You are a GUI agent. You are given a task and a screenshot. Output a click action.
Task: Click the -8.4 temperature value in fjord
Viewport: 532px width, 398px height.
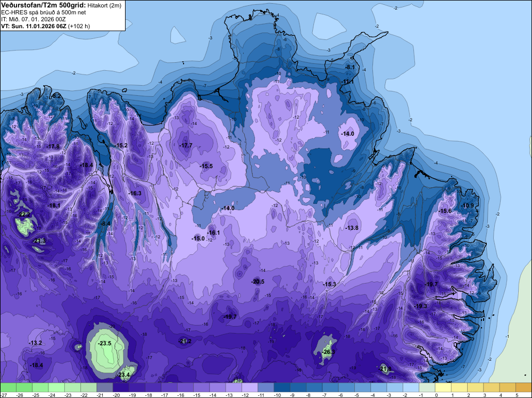[x=105, y=223]
